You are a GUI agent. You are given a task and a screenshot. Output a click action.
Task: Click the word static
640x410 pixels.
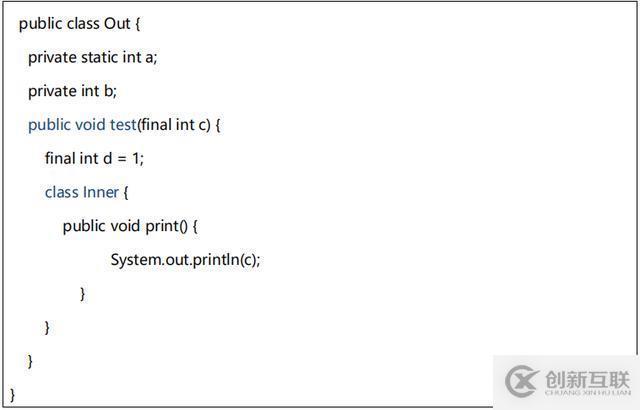click(99, 57)
